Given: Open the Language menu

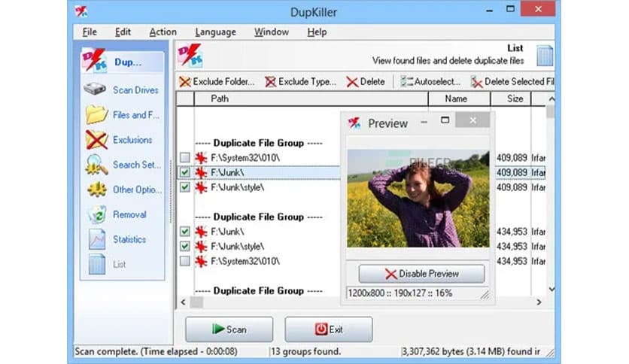Looking at the screenshot, I should point(215,32).
